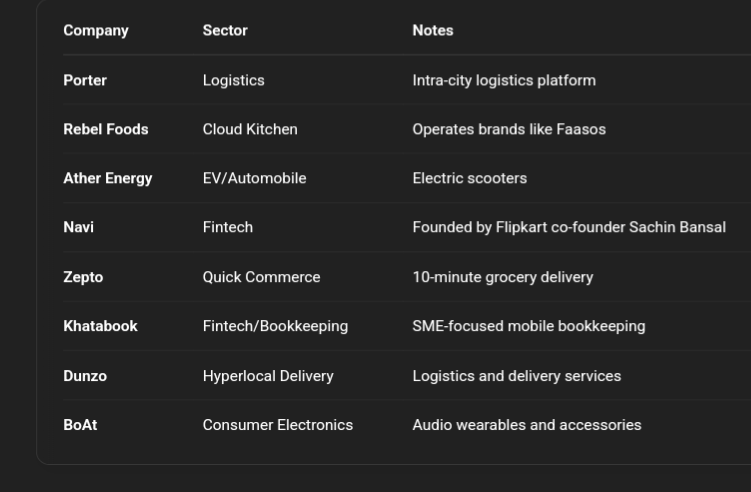
Task: Click the Rebel Foods company cell
Action: [106, 129]
